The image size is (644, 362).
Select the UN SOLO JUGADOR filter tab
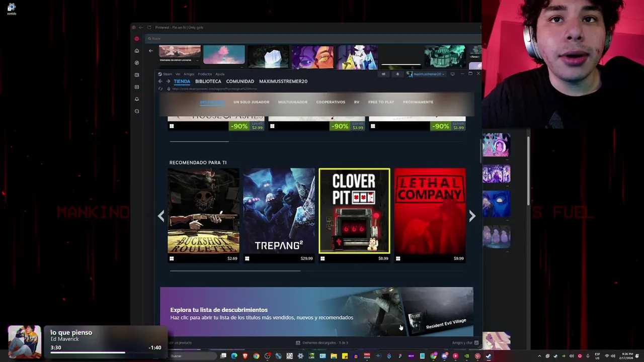point(251,102)
